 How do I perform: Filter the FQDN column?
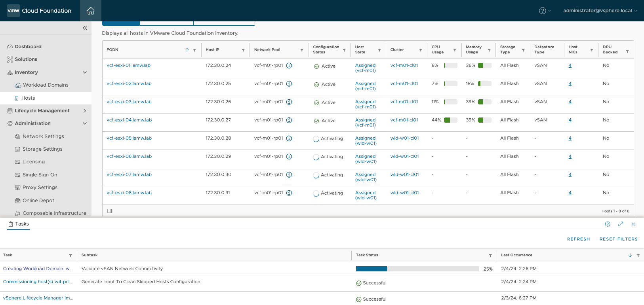194,50
